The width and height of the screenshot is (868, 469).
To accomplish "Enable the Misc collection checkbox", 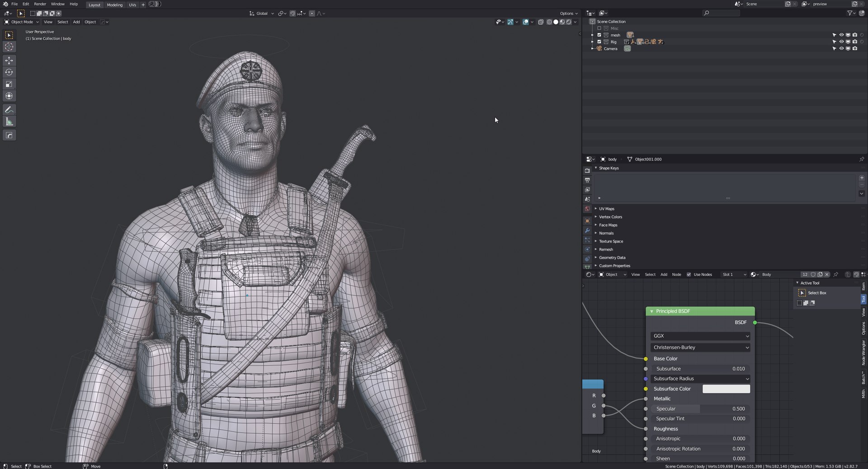I will click(x=599, y=28).
